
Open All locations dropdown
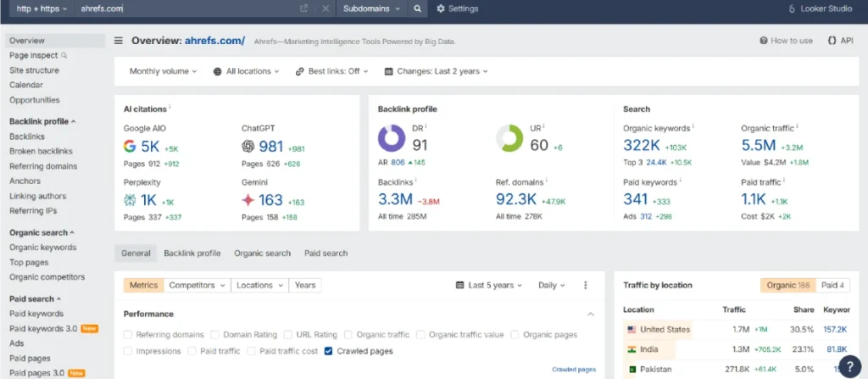[x=247, y=71]
